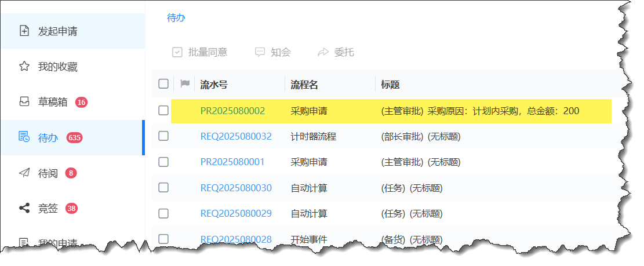This screenshot has height=266, width=644.
Task: Tick the checkbox beside PR2025080001
Action: click(163, 162)
